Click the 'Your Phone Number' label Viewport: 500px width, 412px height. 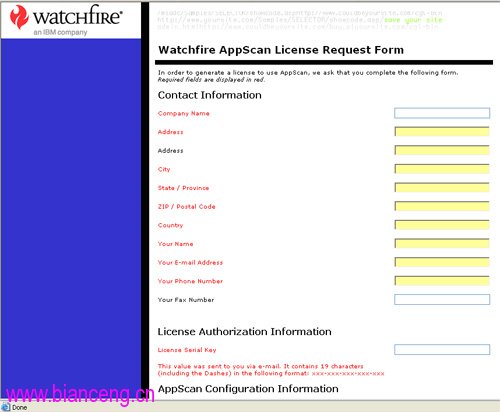click(190, 281)
